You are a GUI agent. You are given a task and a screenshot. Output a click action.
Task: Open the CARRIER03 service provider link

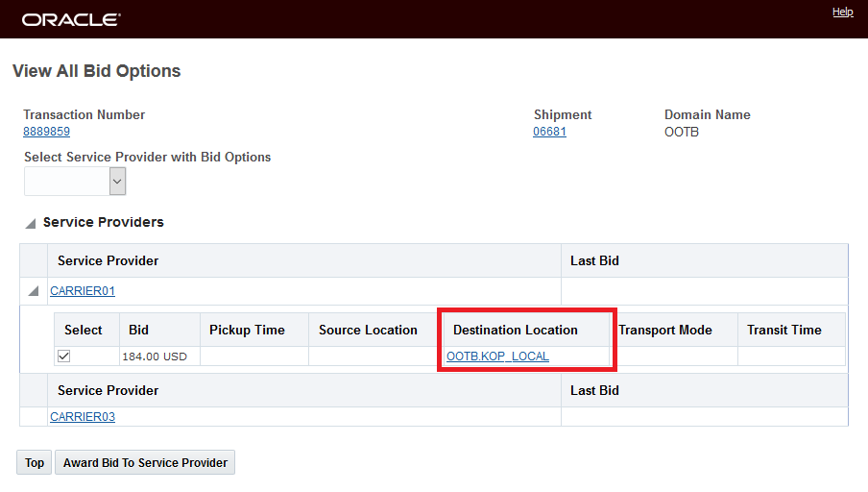click(83, 417)
